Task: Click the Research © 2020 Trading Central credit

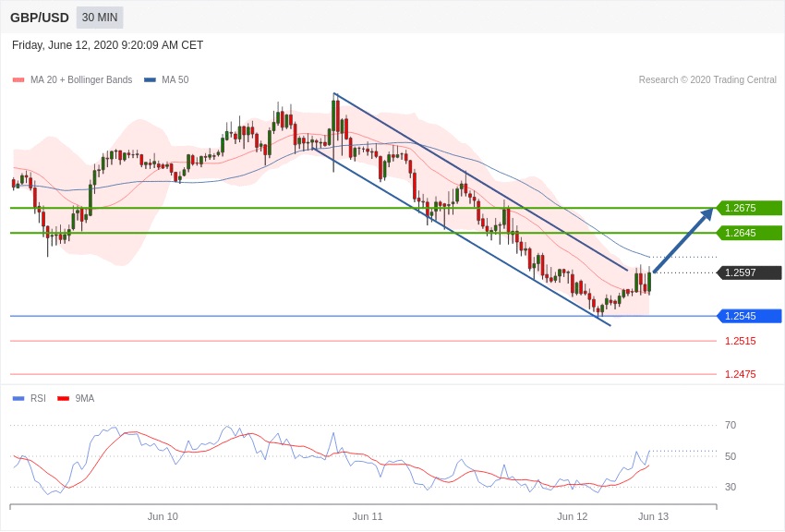Action: [707, 80]
